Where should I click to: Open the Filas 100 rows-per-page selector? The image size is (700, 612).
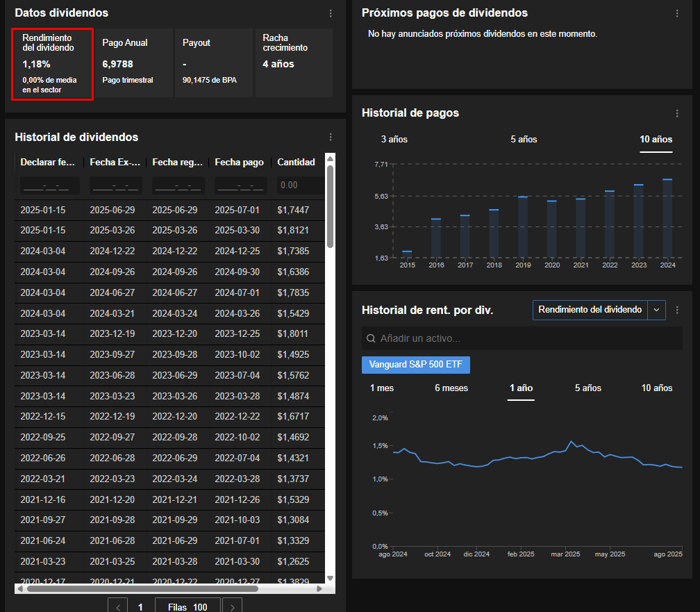point(187,606)
